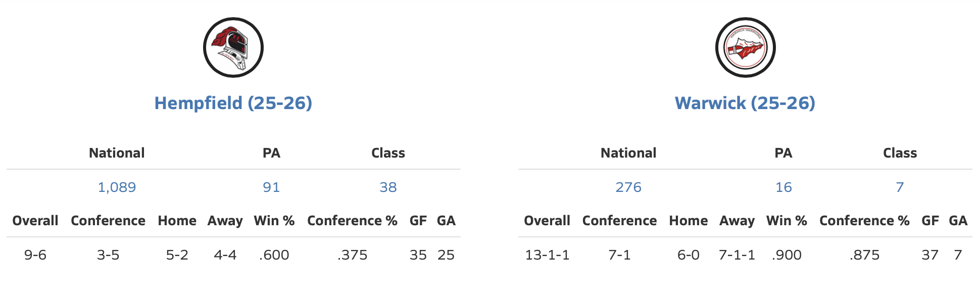980x303 pixels.
Task: Click Hempfield's PA rank 91
Action: [x=271, y=187]
